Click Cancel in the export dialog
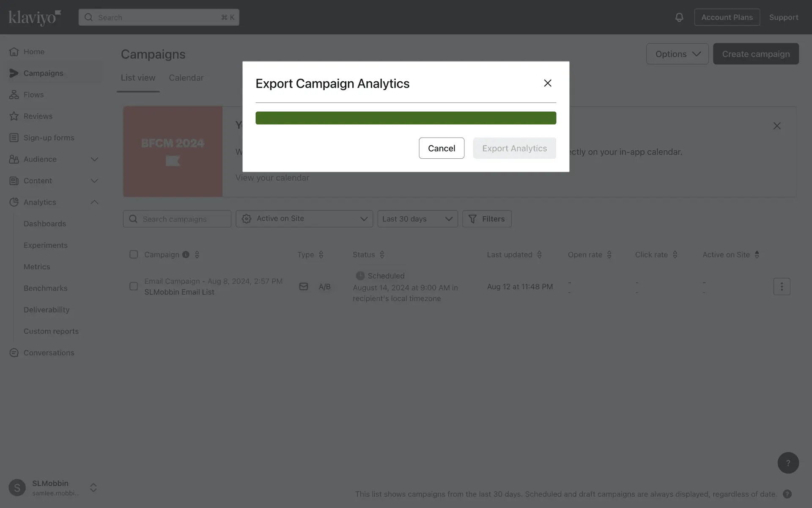 click(442, 148)
